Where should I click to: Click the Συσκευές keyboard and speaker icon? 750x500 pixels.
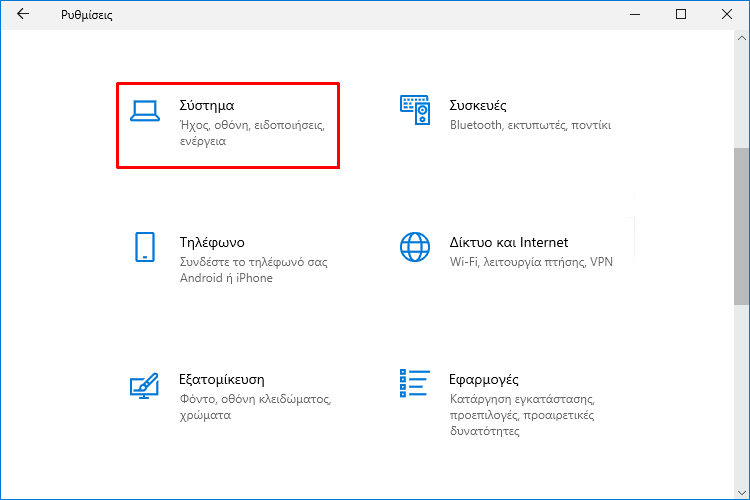tap(415, 110)
